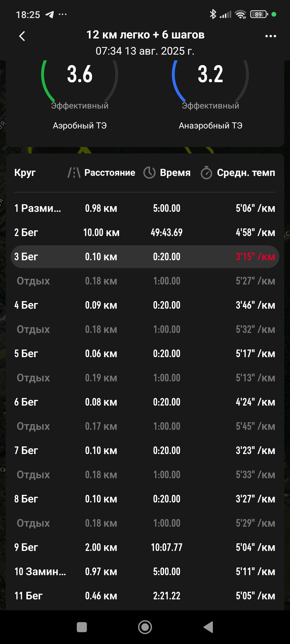Screen dimensions: 290x644
Task: Select lap 2 Бег 10.00 км row
Action: pyautogui.click(x=145, y=232)
